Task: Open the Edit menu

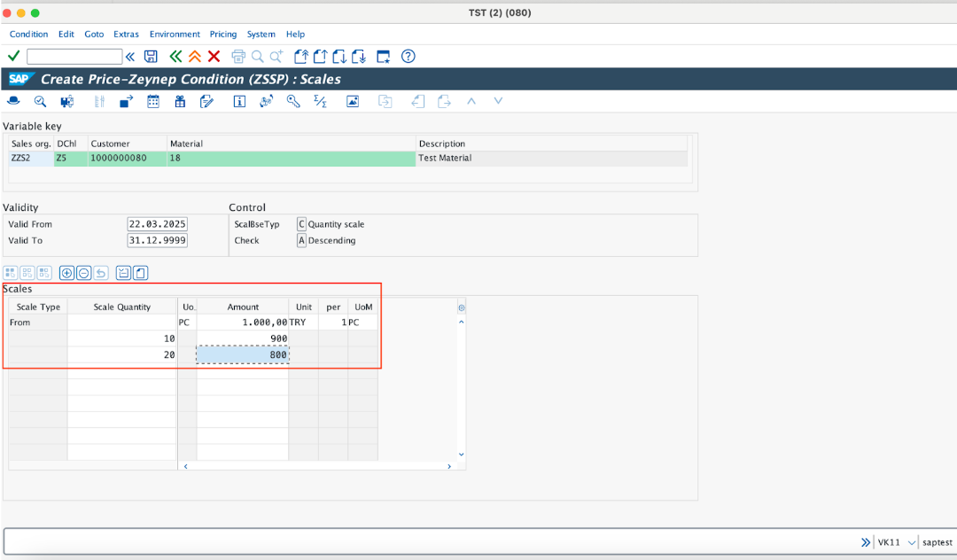Action: 66,35
